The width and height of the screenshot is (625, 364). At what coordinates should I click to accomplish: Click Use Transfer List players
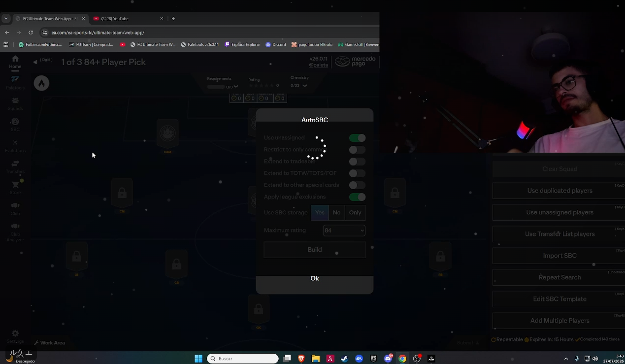[560, 234]
